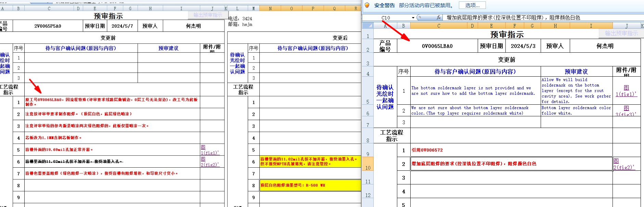Click 预审人 label next to 2024/5/7
This screenshot has height=207, width=644.
(x=150, y=26)
